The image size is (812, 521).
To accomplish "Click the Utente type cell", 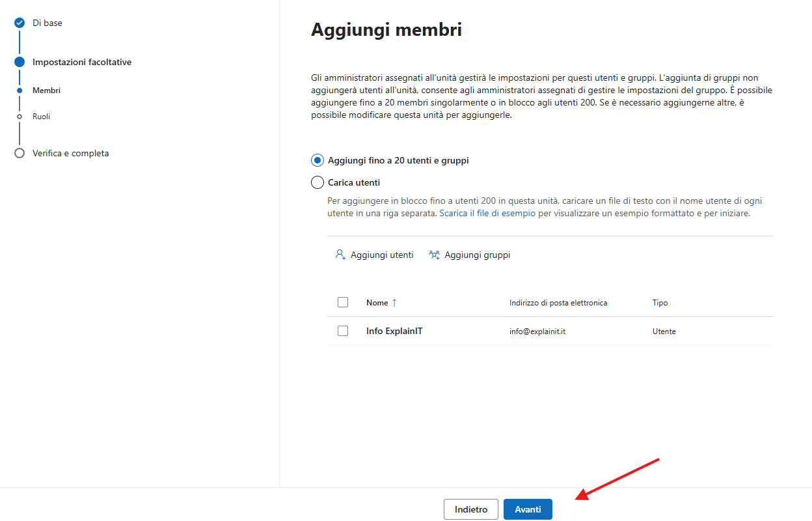I will 664,331.
